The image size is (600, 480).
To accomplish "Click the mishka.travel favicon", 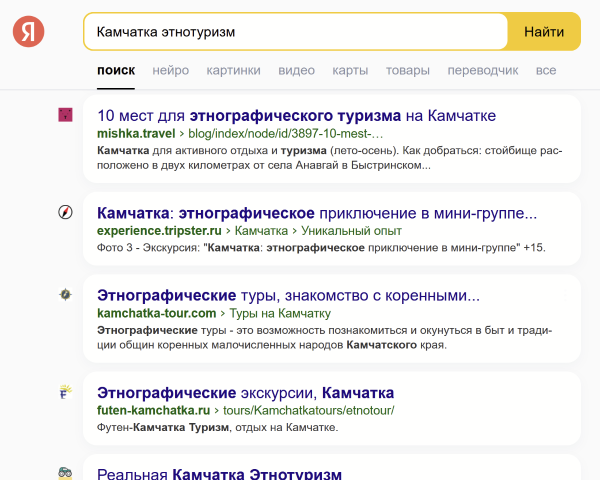I will click(x=65, y=115).
